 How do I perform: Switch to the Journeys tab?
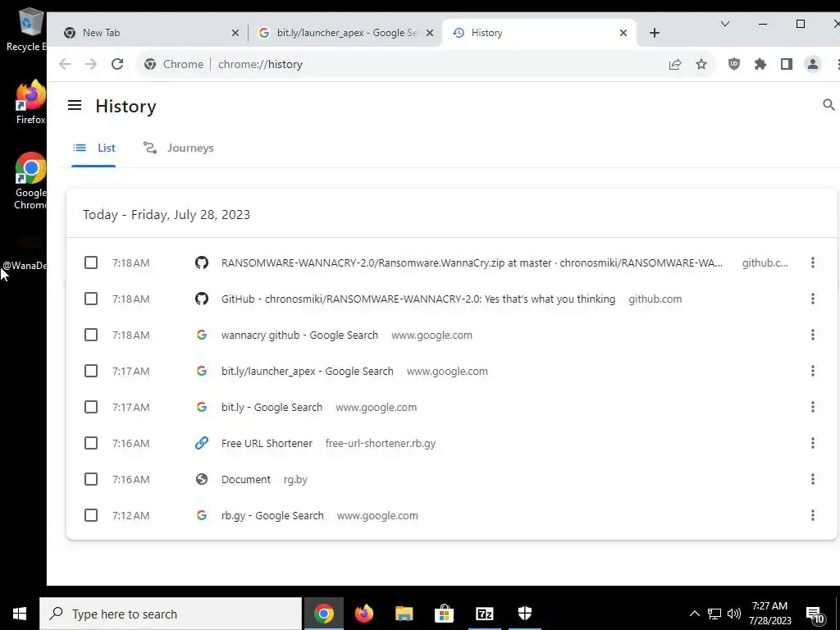pos(178,148)
